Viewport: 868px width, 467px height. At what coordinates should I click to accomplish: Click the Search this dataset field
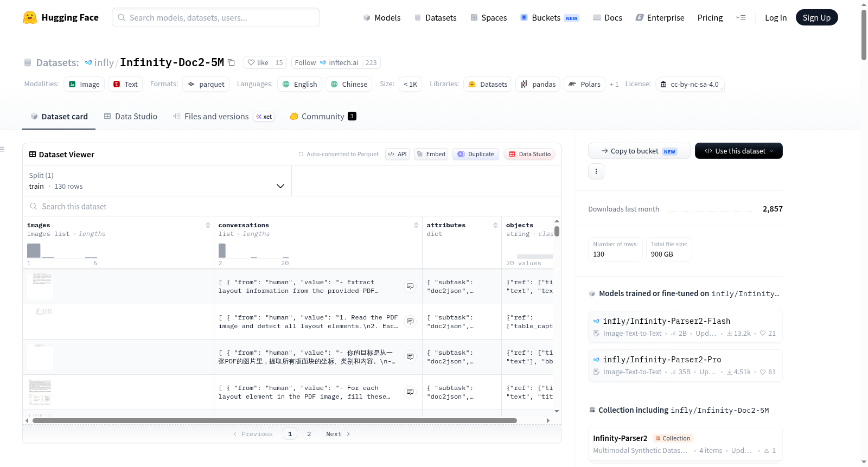pos(292,206)
